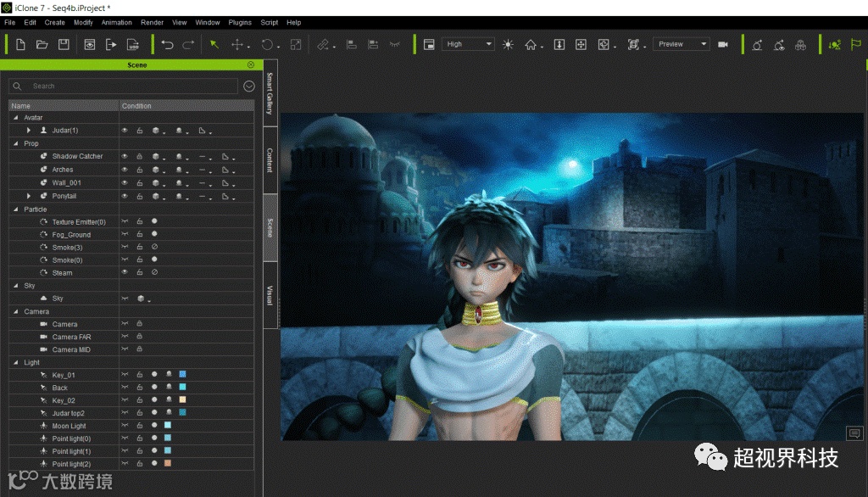Expand the Judar(1) avatar node

[x=29, y=131]
